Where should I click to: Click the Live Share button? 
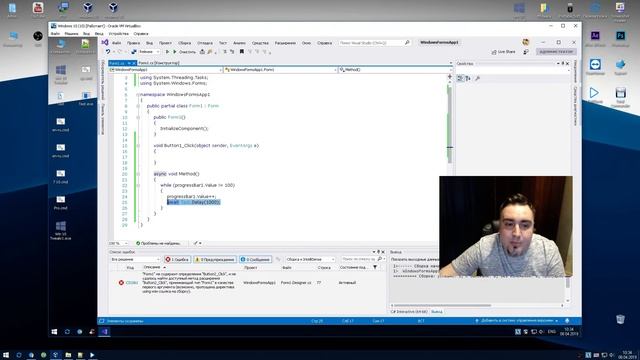tap(503, 52)
